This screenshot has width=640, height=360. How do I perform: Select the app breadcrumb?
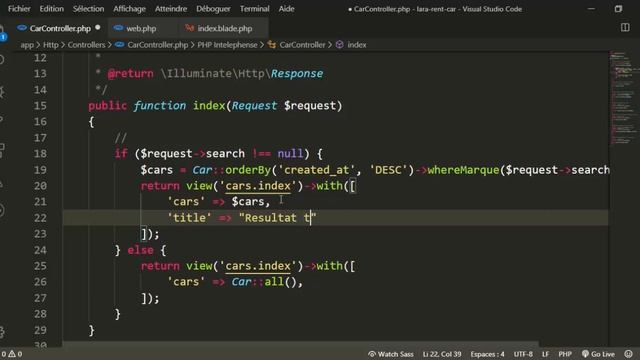[27, 45]
